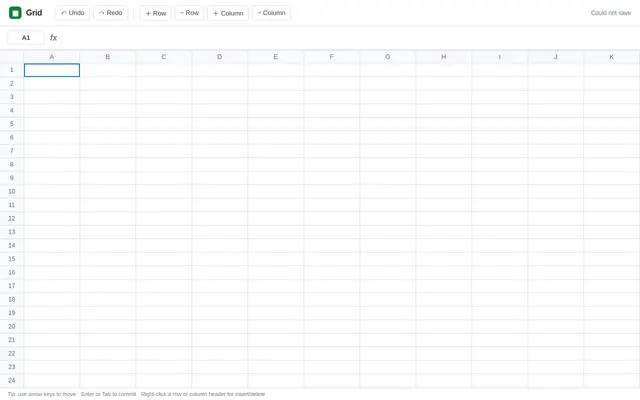This screenshot has width=640, height=400.
Task: Select column D header
Action: coord(220,57)
